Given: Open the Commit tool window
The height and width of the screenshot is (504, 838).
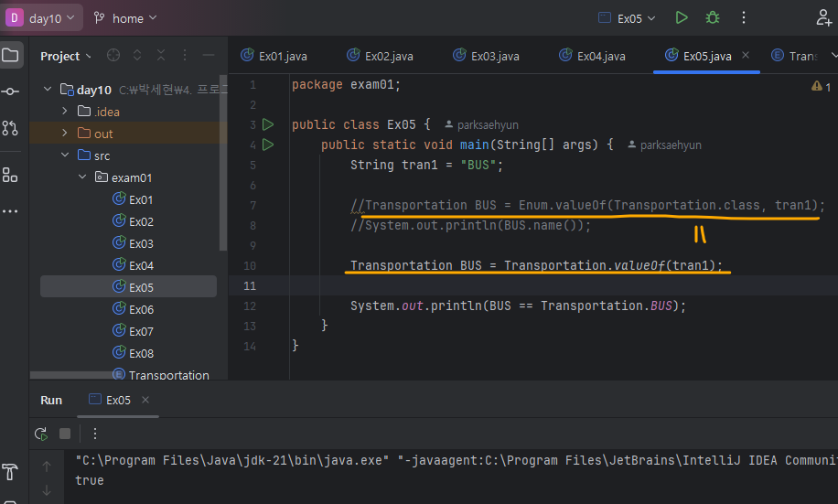Looking at the screenshot, I should pyautogui.click(x=10, y=91).
